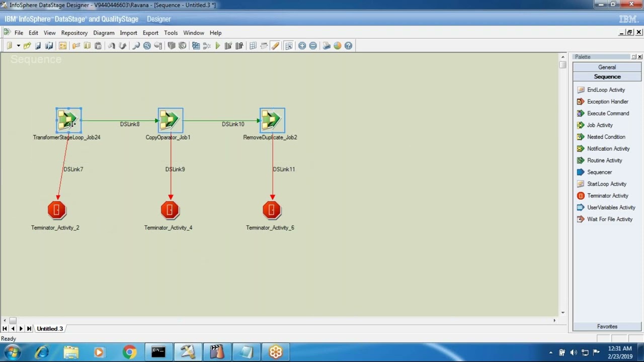The width and height of the screenshot is (644, 362).
Task: Select the TransformerStageLoop_Job24 job activity stage
Action: pos(68,120)
